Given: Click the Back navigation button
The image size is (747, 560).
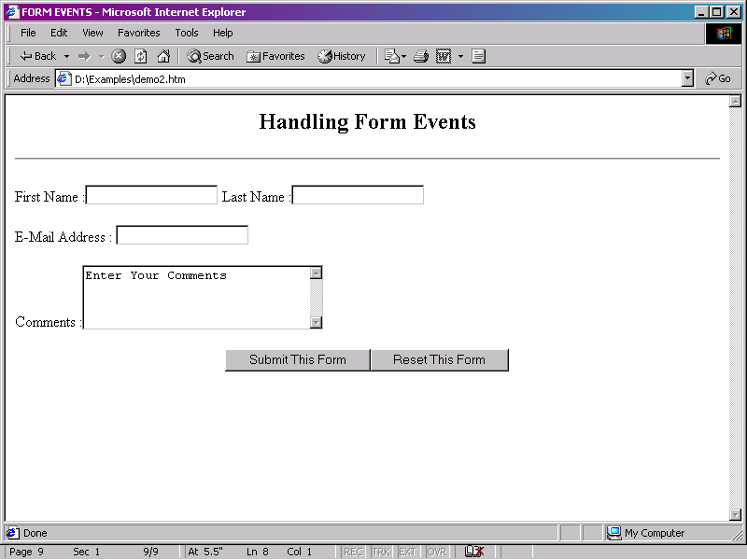Looking at the screenshot, I should pyautogui.click(x=37, y=56).
